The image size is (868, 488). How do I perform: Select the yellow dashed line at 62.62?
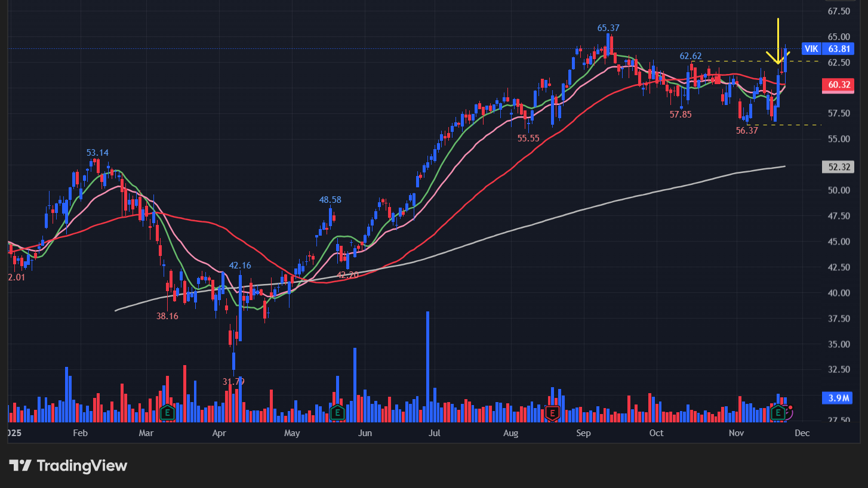734,61
